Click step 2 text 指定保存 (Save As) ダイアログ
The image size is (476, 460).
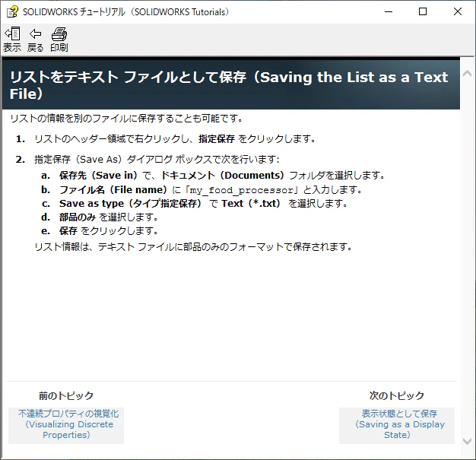157,160
